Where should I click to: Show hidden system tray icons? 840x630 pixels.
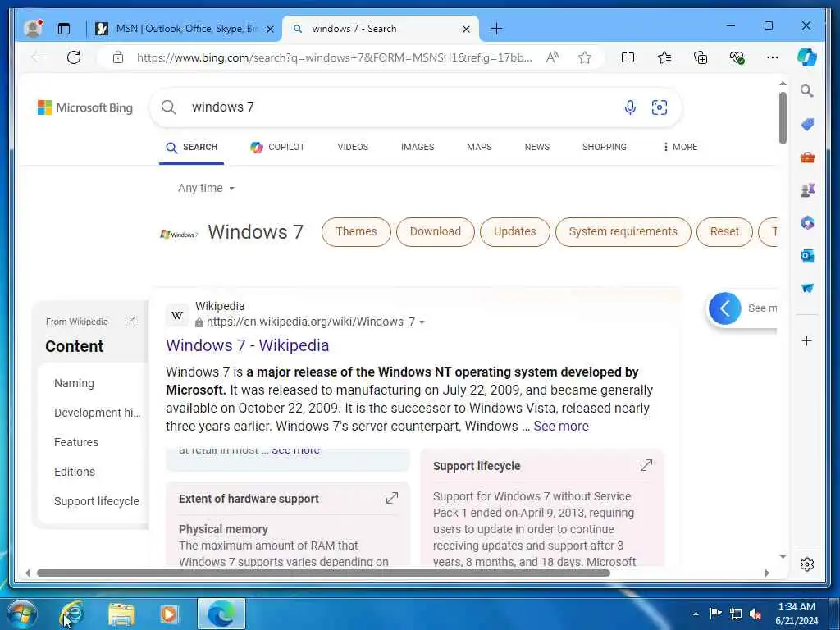(x=696, y=614)
